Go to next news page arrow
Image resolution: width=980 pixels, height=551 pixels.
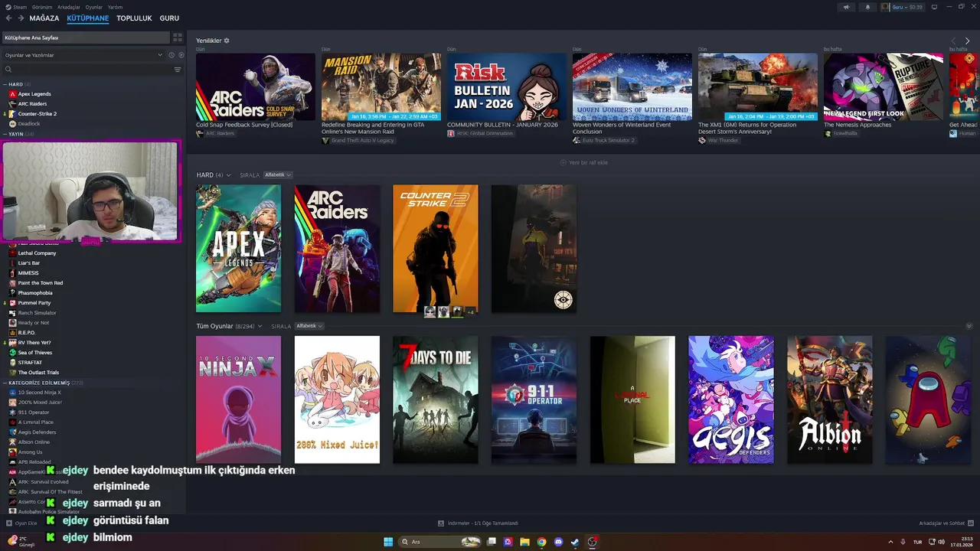pos(968,41)
